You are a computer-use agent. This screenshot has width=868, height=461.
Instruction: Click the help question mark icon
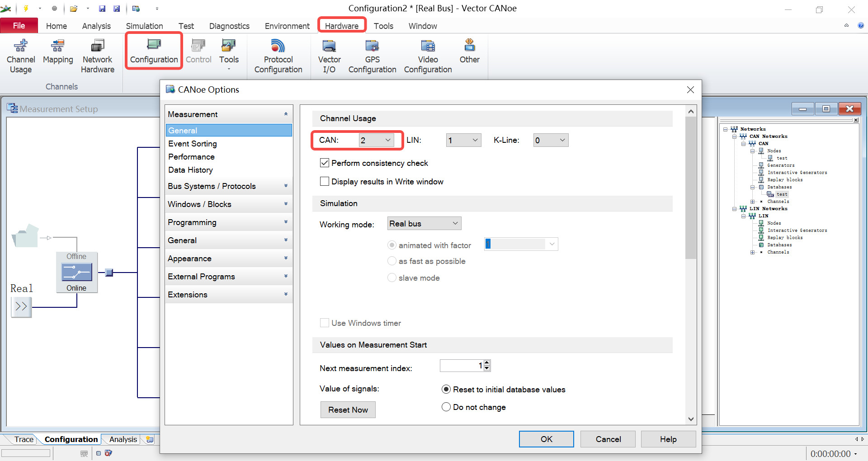point(861,25)
